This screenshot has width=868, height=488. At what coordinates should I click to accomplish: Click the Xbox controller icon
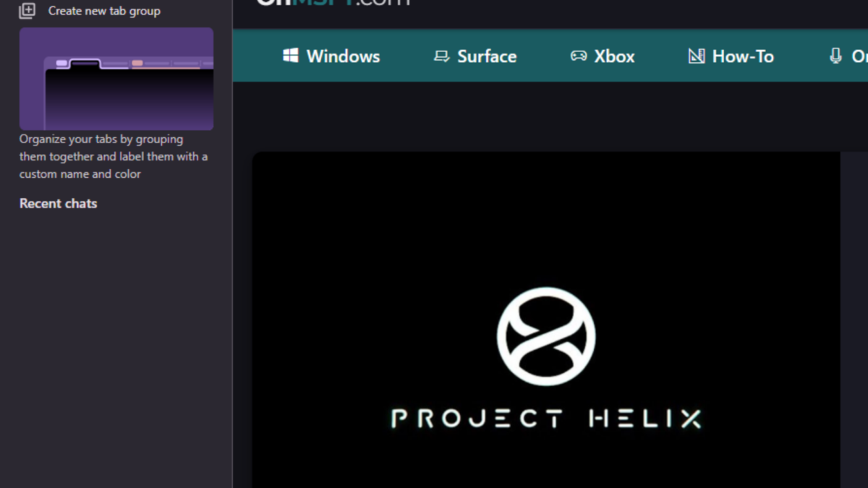click(579, 56)
